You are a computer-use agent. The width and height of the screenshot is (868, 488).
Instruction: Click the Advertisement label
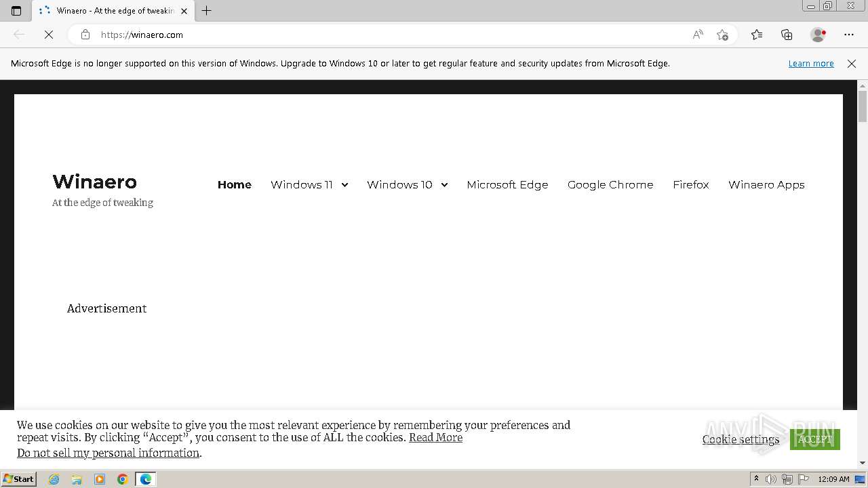coord(106,308)
